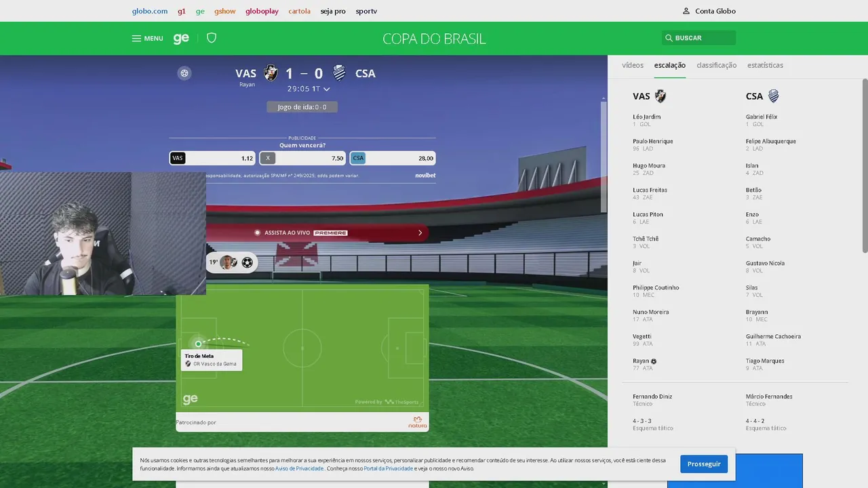
Task: Click player Guilherme Cachoeira
Action: point(773,336)
